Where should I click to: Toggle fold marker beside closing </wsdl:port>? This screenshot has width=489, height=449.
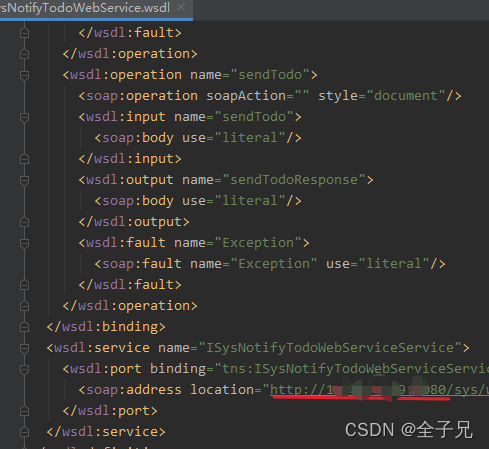(x=24, y=411)
